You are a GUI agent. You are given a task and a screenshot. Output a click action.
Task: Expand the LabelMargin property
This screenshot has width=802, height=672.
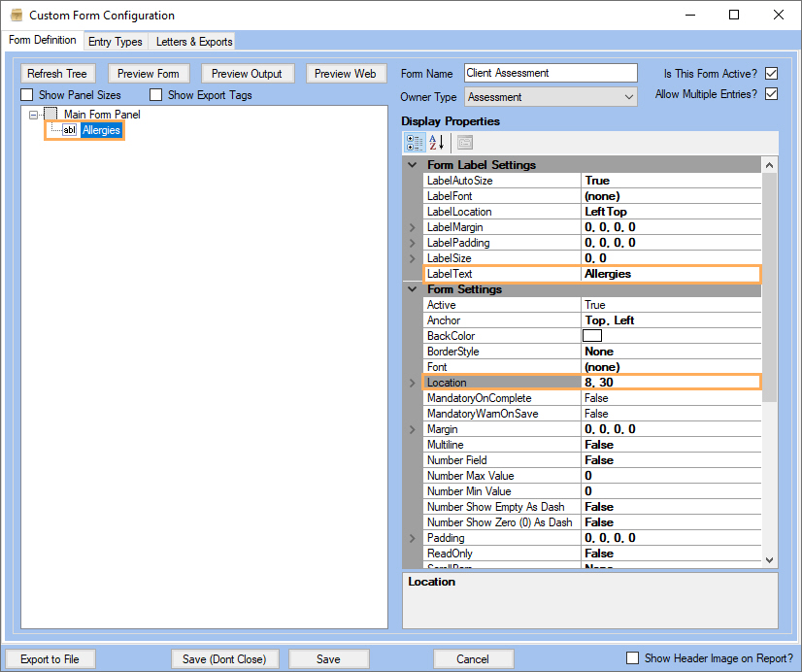point(413,227)
